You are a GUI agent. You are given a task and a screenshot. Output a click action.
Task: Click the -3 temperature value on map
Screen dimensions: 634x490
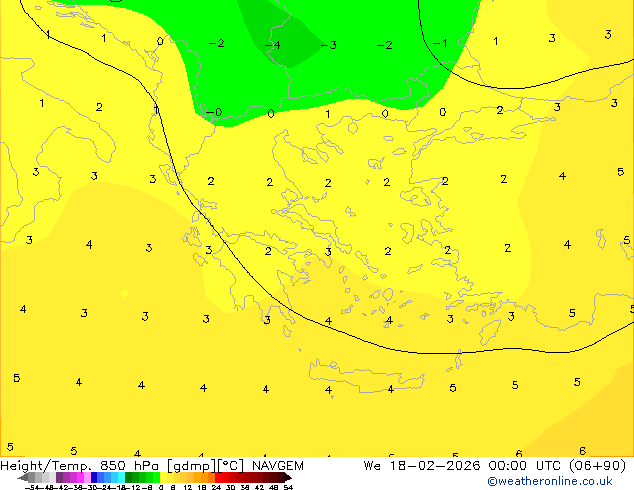pos(328,45)
